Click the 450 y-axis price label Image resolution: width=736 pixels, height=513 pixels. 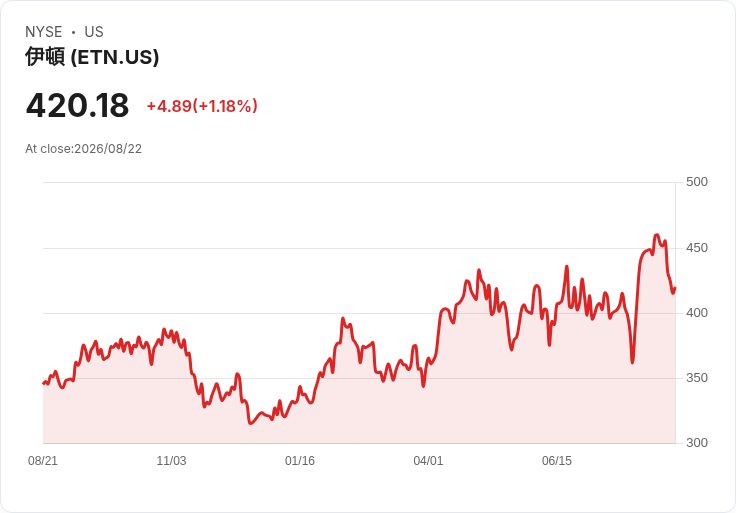click(697, 248)
